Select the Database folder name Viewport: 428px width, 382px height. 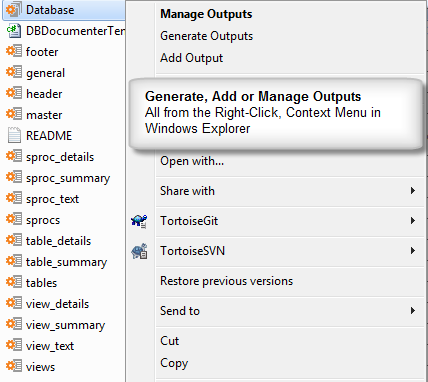pyautogui.click(x=50, y=10)
